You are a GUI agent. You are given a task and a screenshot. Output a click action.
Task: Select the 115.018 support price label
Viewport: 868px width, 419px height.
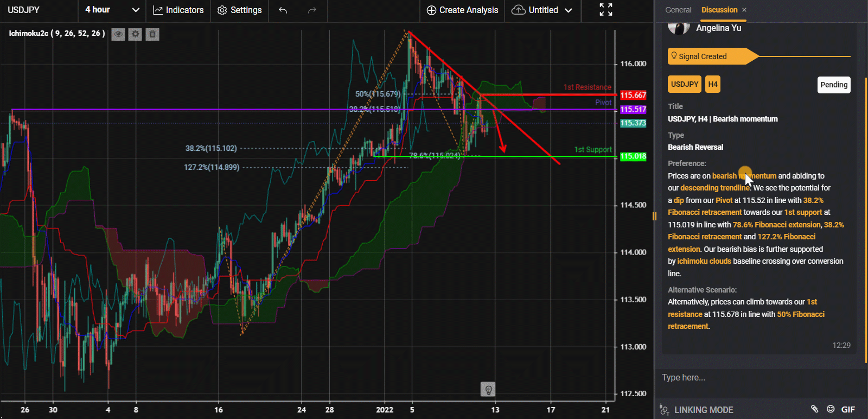633,156
